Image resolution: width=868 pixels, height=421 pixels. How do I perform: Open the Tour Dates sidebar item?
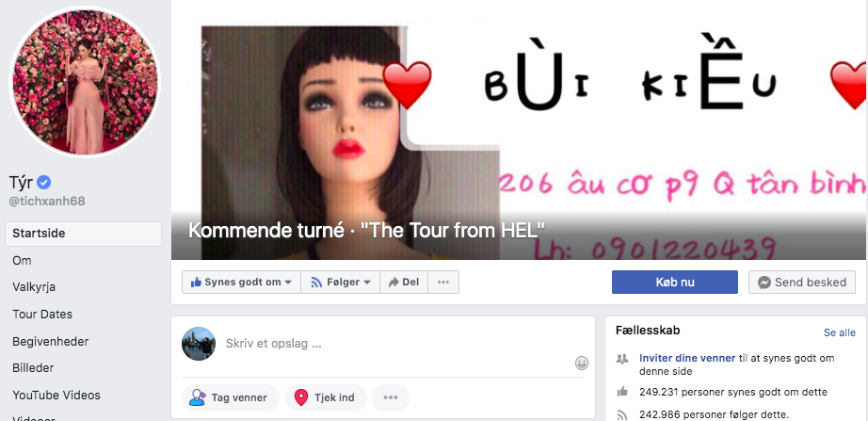pyautogui.click(x=42, y=314)
